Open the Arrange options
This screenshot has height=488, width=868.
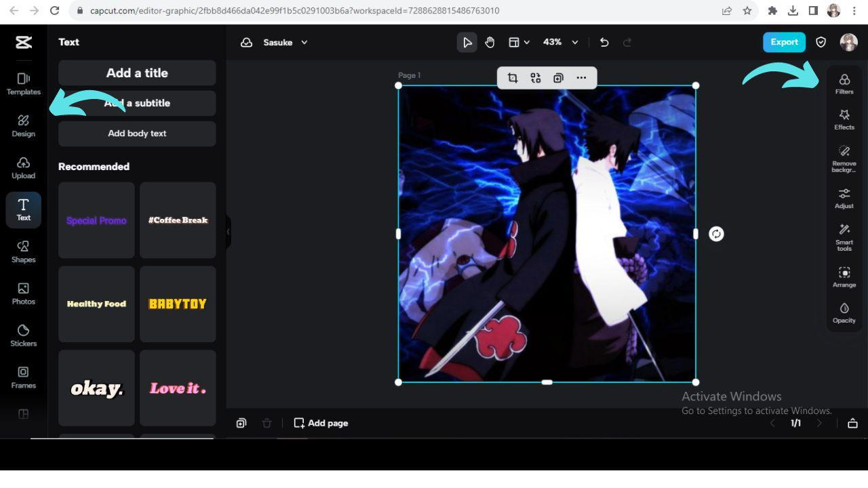click(x=844, y=277)
